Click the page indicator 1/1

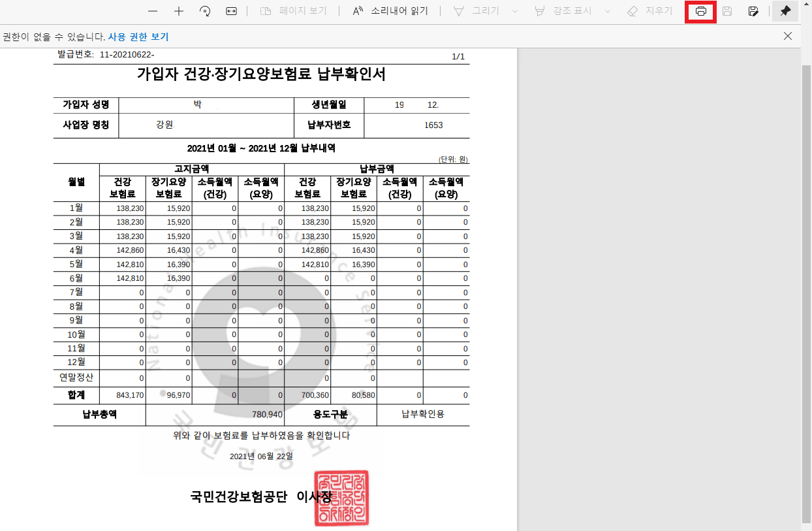pos(458,57)
